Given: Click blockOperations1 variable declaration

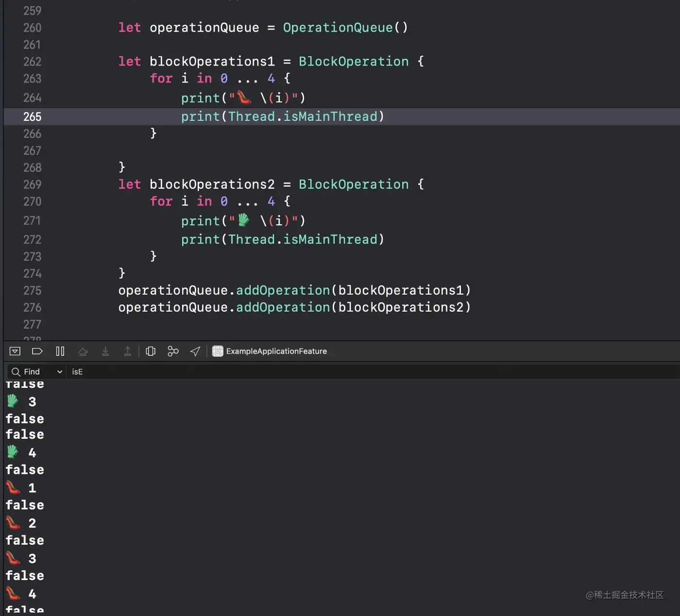Looking at the screenshot, I should pyautogui.click(x=212, y=62).
